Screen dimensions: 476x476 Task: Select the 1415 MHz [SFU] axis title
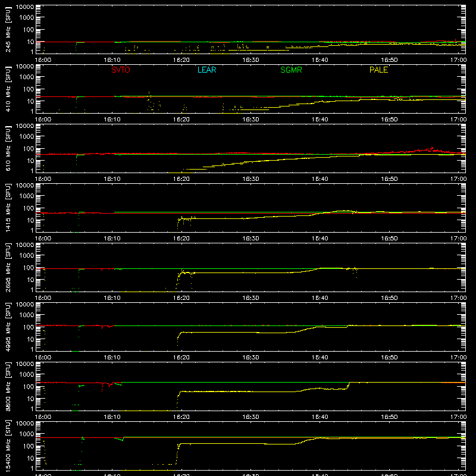click(x=8, y=208)
